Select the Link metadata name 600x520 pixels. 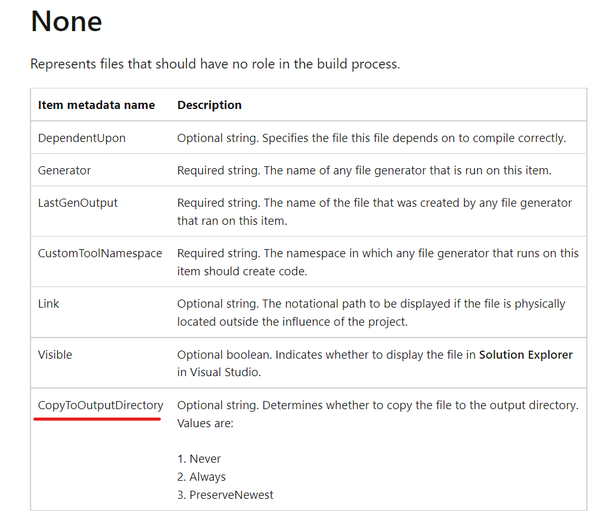coord(50,303)
